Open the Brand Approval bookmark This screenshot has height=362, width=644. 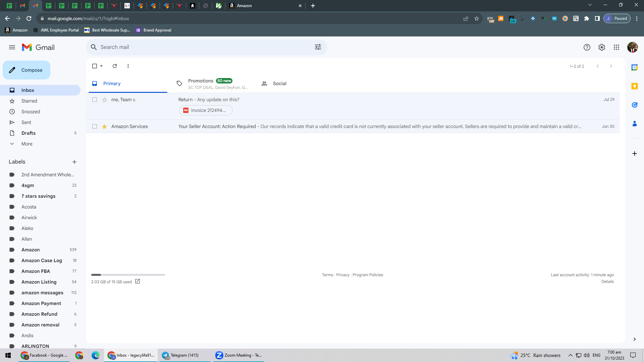click(x=154, y=30)
